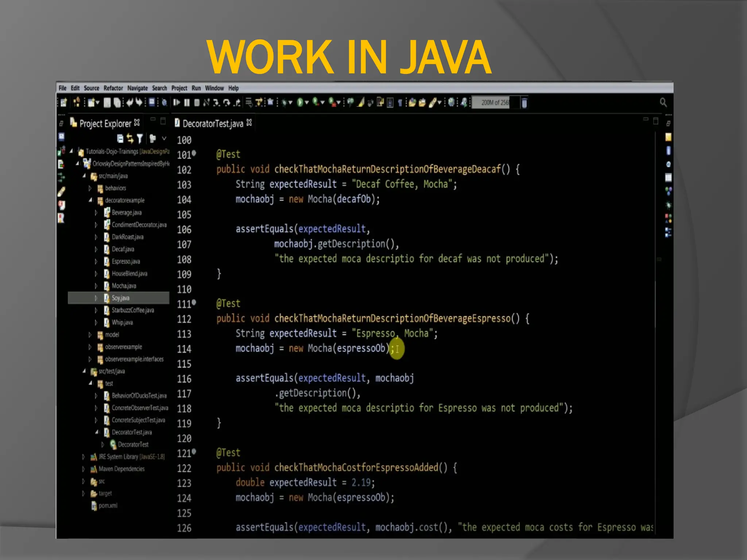Open the Help menu
Image resolution: width=747 pixels, height=560 pixels.
point(233,88)
